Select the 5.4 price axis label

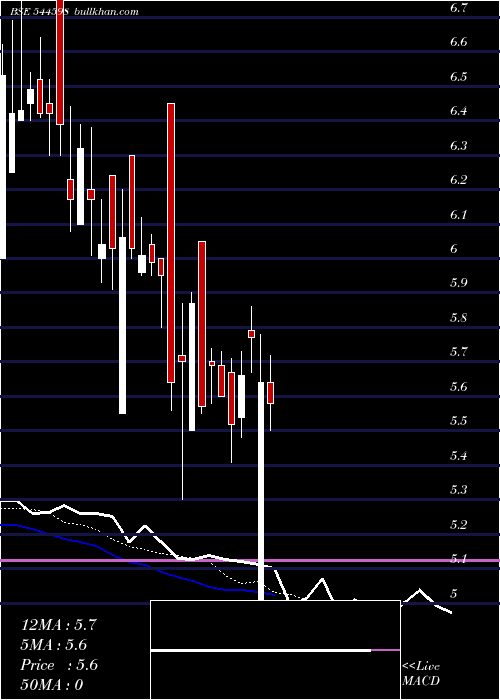pyautogui.click(x=458, y=456)
